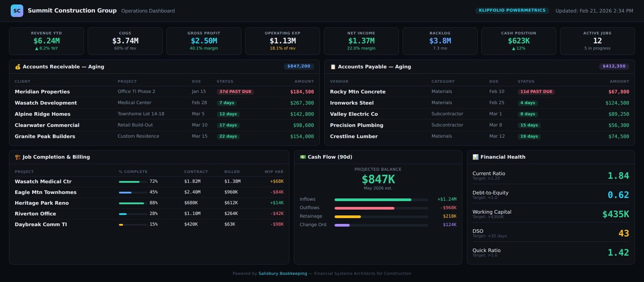644x282 pixels.
Task: Open the Salisbury Bookkeeping link in the footer
Action: [x=282, y=273]
